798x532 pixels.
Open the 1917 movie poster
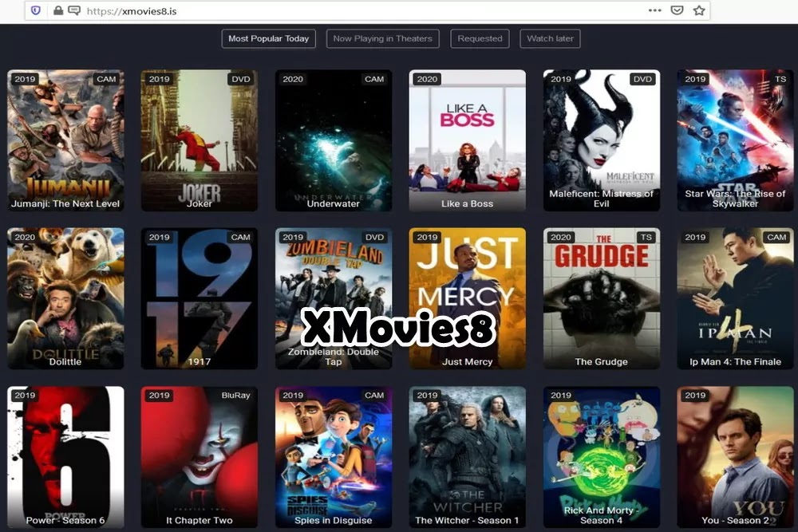[x=199, y=298]
